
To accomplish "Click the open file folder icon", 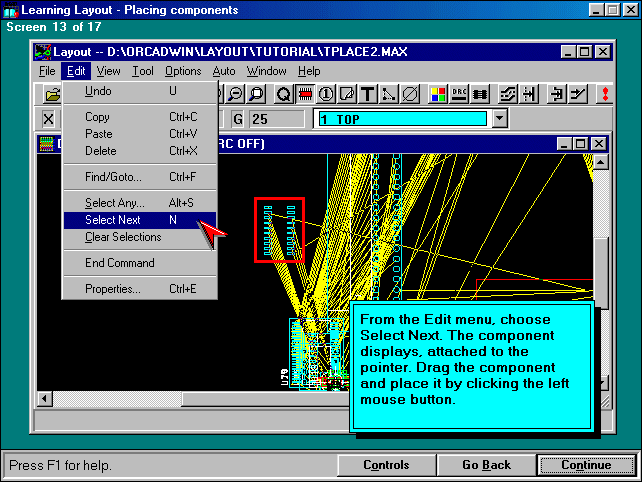I will click(x=52, y=94).
